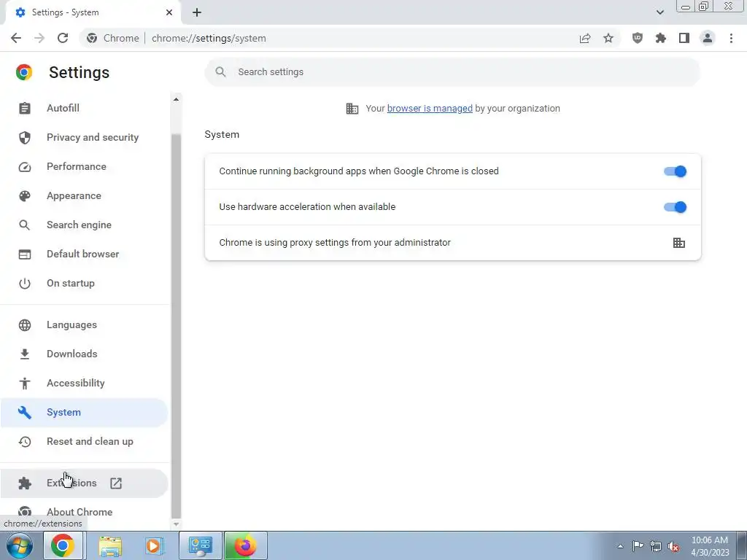Open the Extensions puzzle icon in toolbar
Viewport: 747px width, 560px height.
[661, 38]
